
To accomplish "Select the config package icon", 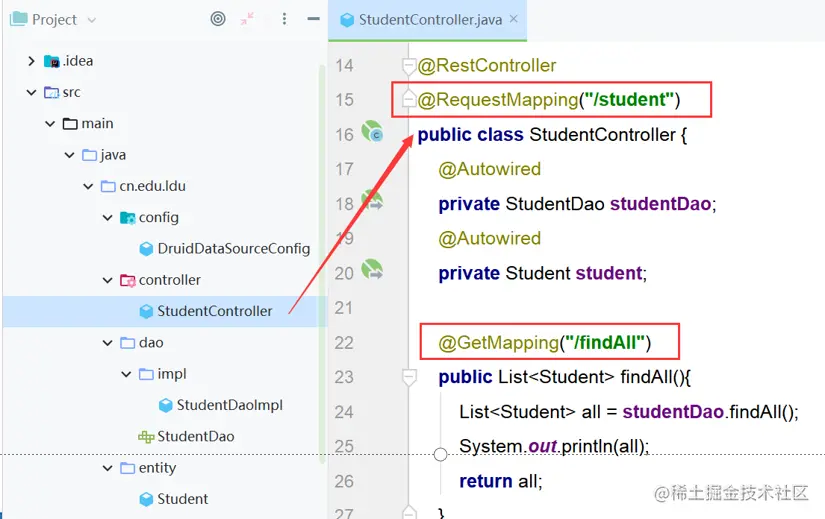I will (128, 218).
